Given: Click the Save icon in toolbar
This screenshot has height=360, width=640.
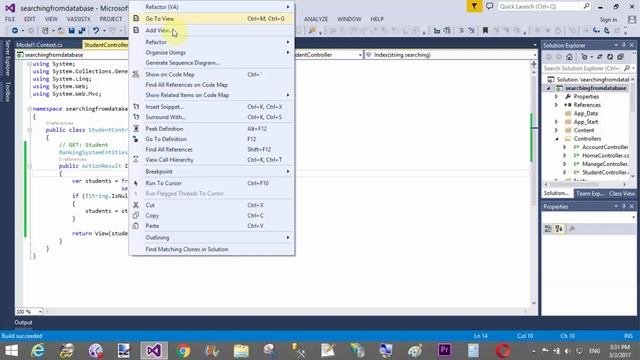Looking at the screenshot, I should coord(71,31).
